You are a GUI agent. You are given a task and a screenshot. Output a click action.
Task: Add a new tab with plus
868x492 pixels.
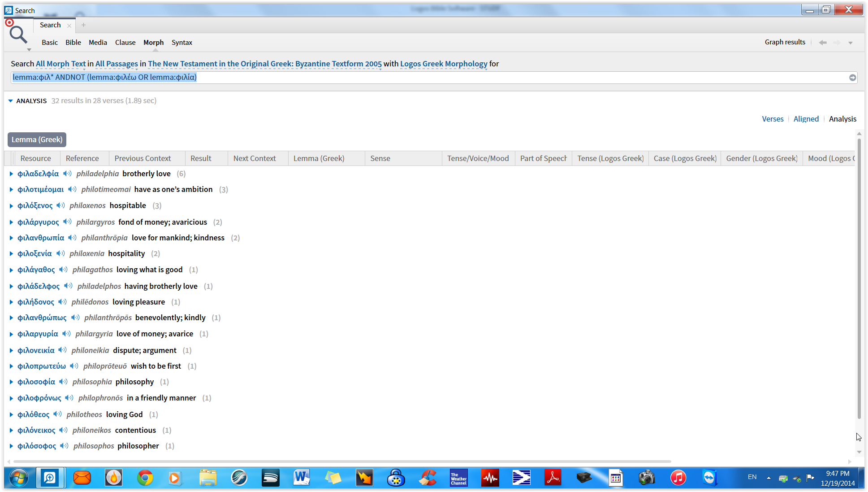pyautogui.click(x=83, y=25)
